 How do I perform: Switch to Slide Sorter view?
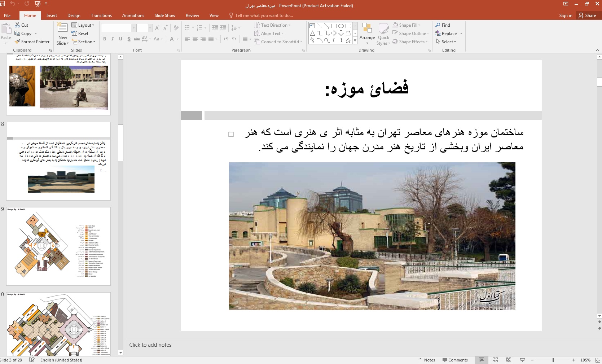coord(495,360)
